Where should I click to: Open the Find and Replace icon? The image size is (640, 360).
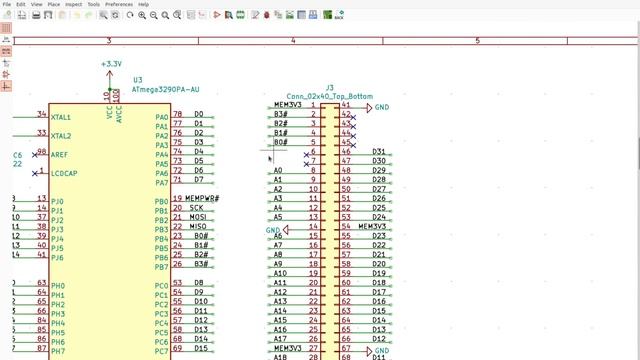(115, 15)
